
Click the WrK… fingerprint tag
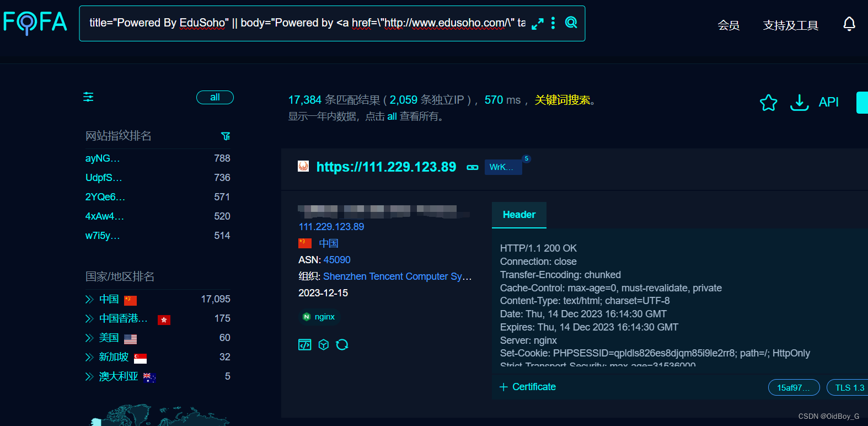point(503,167)
